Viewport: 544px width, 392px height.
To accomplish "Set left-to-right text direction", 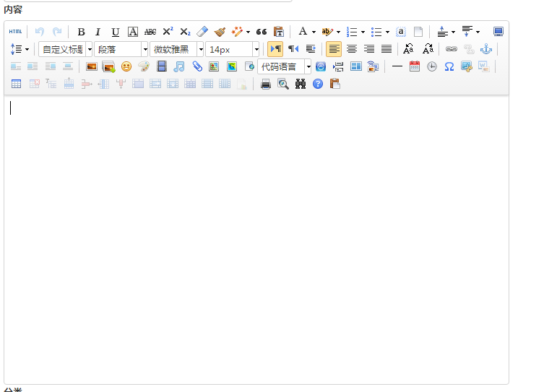I will (275, 49).
